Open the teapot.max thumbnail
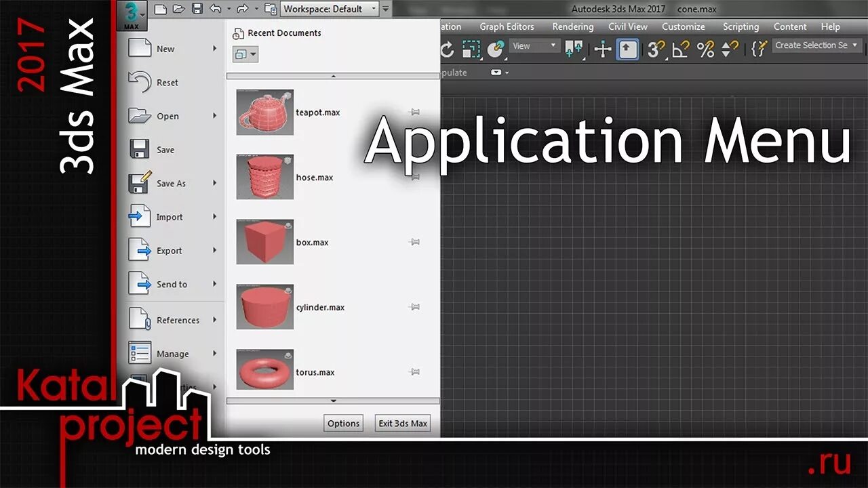Image resolution: width=868 pixels, height=488 pixels. pyautogui.click(x=264, y=112)
